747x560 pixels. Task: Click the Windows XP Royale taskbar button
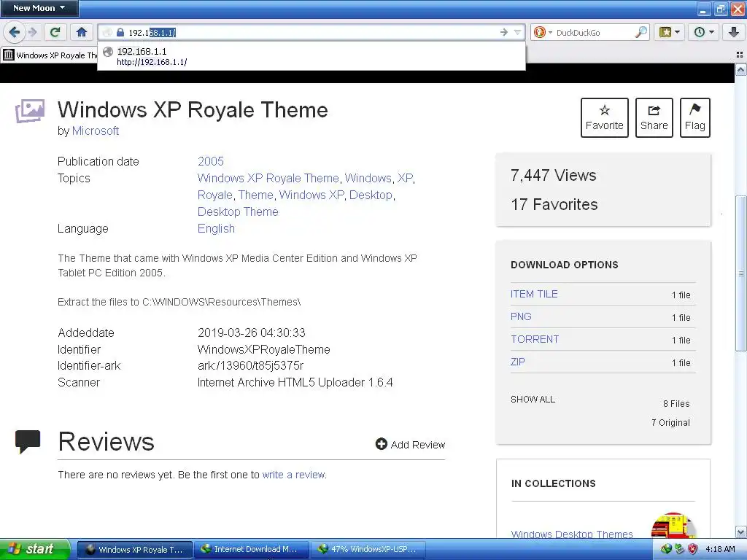pyautogui.click(x=135, y=549)
